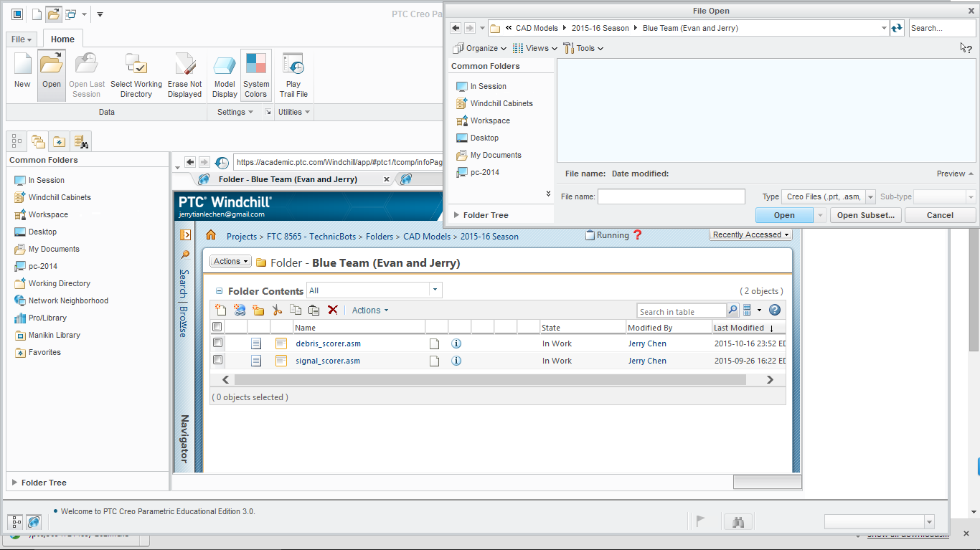Viewport: 980px width, 550px height.
Task: Click quick-access windows switcher icon
Action: tap(70, 14)
